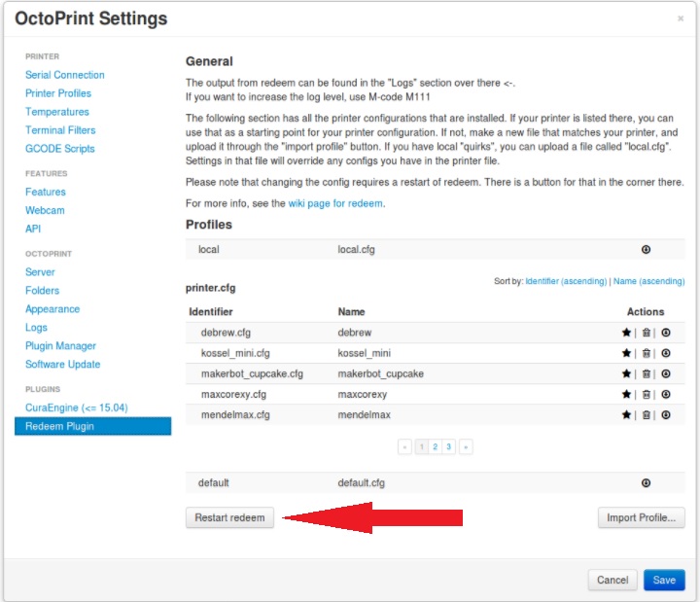The height and width of the screenshot is (602, 700).
Task: Open API settings
Action: 33,229
